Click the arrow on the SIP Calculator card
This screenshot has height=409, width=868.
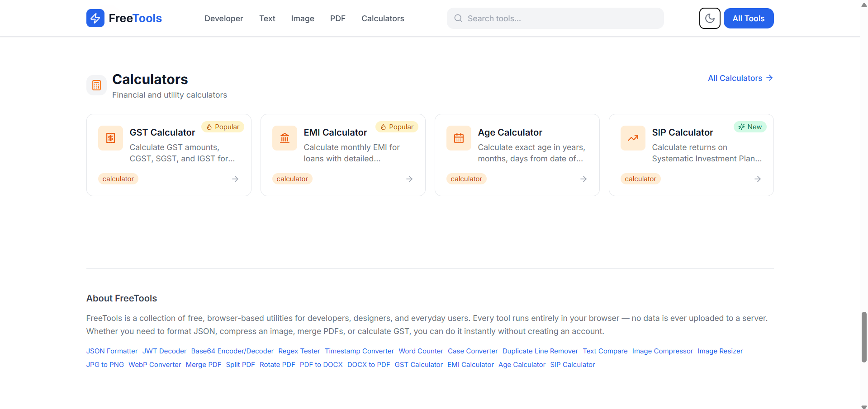tap(758, 179)
